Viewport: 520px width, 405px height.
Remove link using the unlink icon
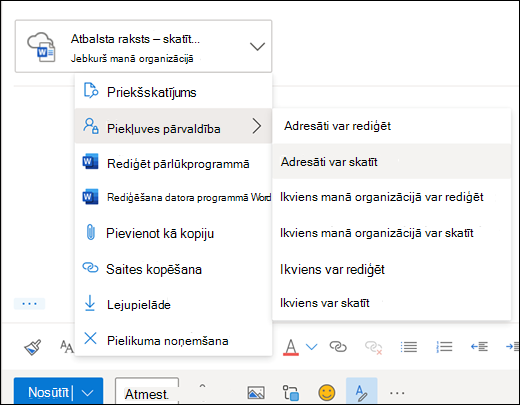(373, 347)
